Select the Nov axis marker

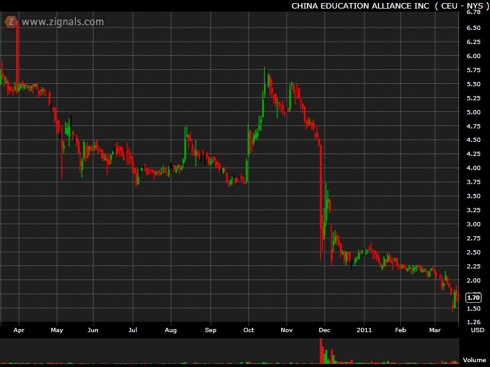(287, 330)
